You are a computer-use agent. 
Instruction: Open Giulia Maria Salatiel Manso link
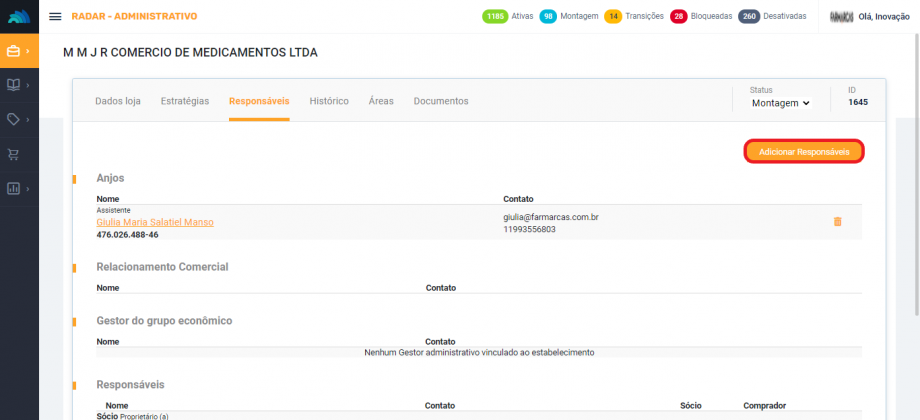click(155, 222)
